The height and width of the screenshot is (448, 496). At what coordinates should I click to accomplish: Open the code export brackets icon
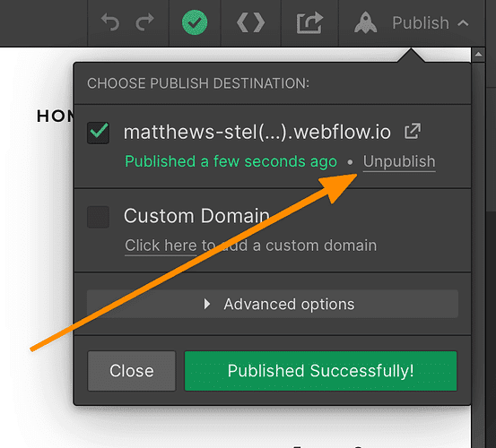coord(250,22)
